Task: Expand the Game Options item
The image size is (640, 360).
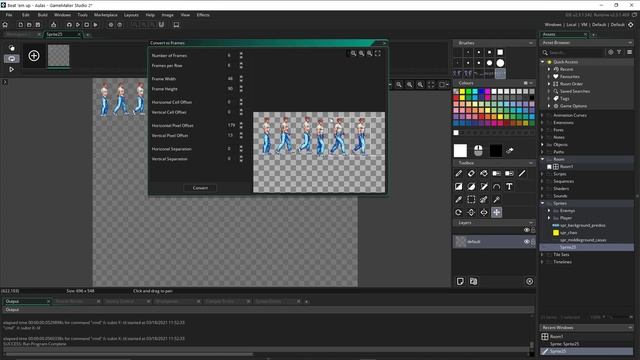Action: [549, 106]
